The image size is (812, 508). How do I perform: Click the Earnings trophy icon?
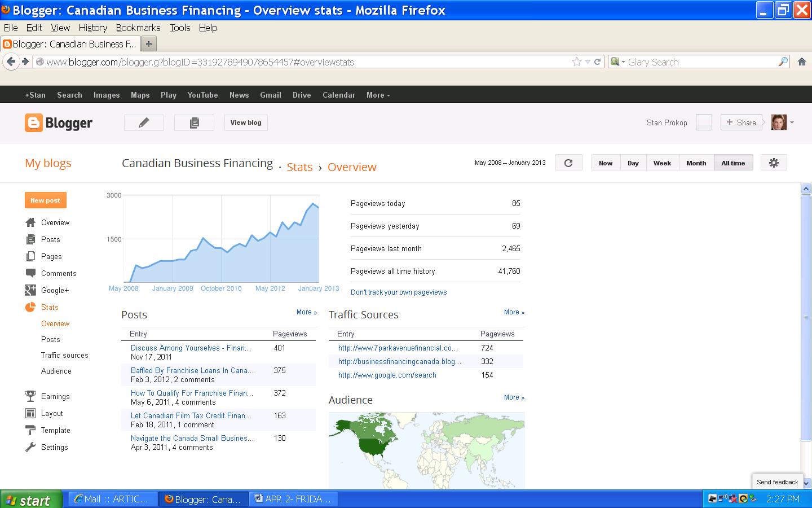tap(30, 396)
